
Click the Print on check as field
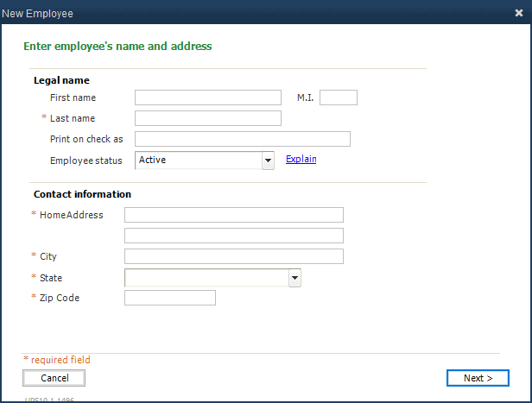tap(243, 139)
